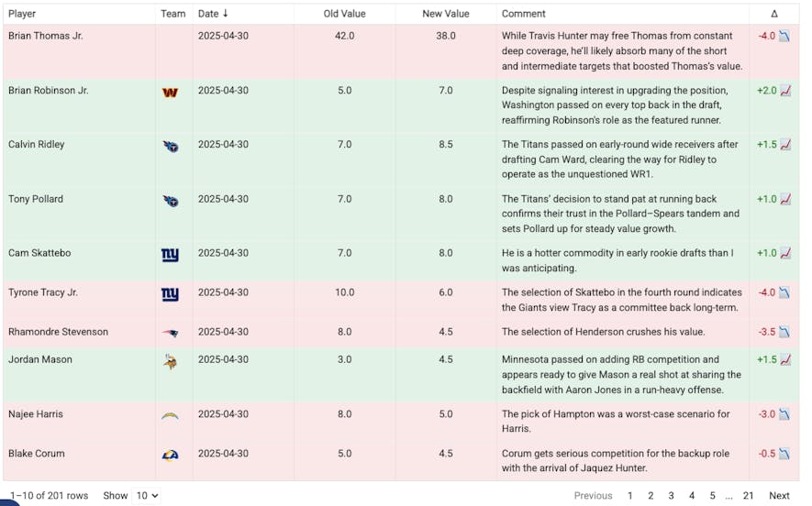Image resolution: width=812 pixels, height=506 pixels.
Task: Jump to page 21
Action: [x=748, y=496]
